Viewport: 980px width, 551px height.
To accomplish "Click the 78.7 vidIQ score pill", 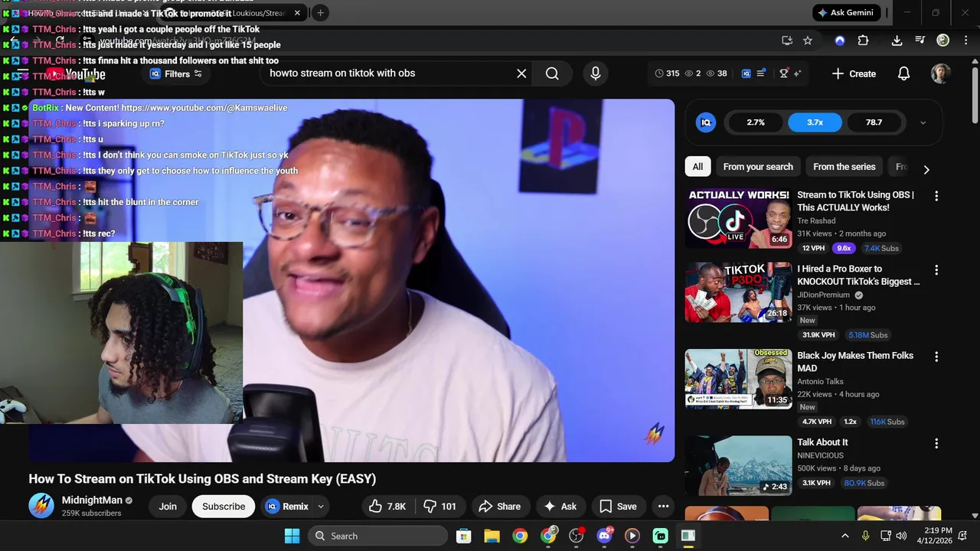I will (x=874, y=122).
